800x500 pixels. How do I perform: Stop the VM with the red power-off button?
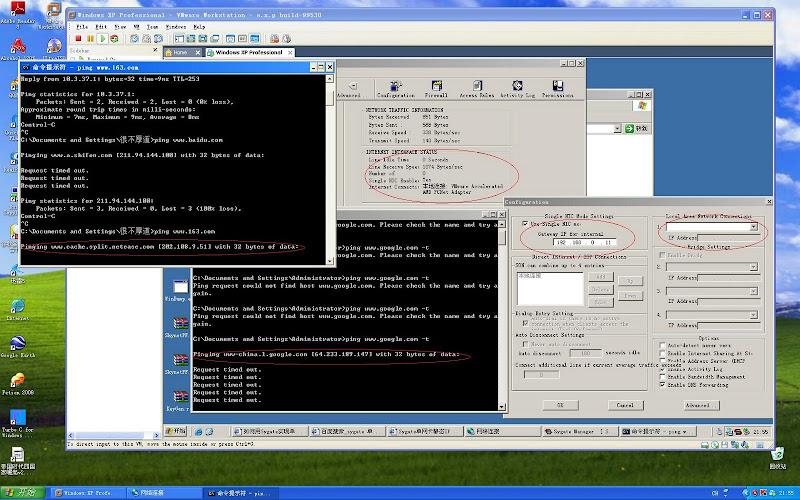[78, 39]
